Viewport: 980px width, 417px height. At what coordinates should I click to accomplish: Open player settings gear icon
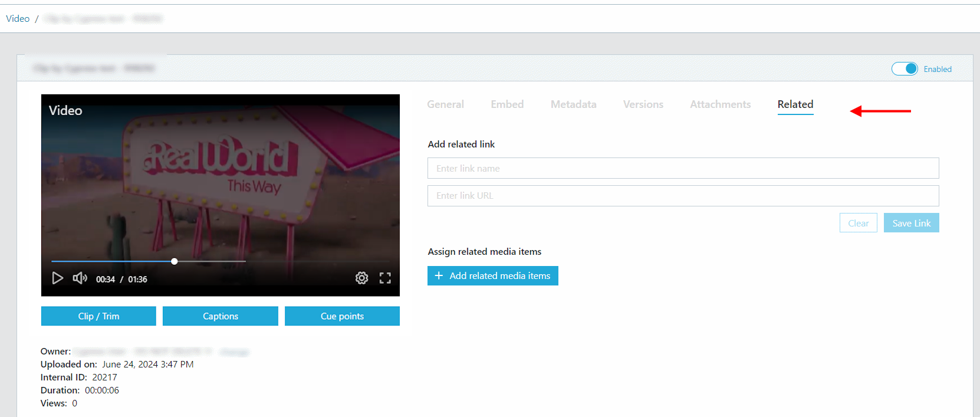click(x=362, y=278)
